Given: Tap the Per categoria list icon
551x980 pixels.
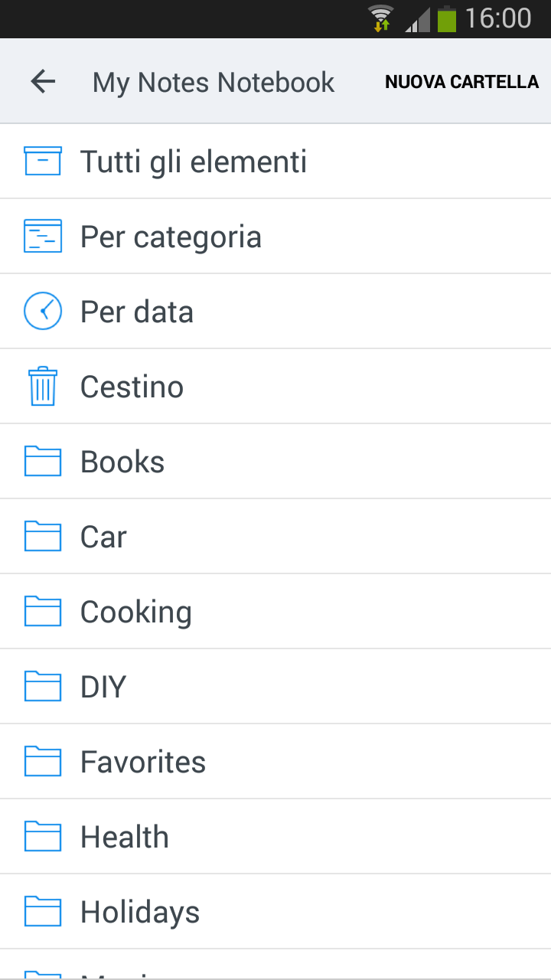Looking at the screenshot, I should (x=43, y=237).
